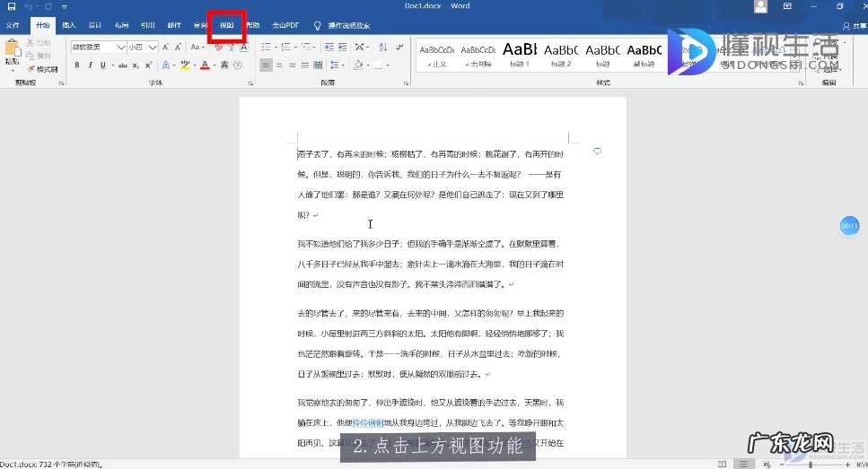This screenshot has width=868, height=469.
Task: Click the zoom slider handle
Action: (x=811, y=465)
